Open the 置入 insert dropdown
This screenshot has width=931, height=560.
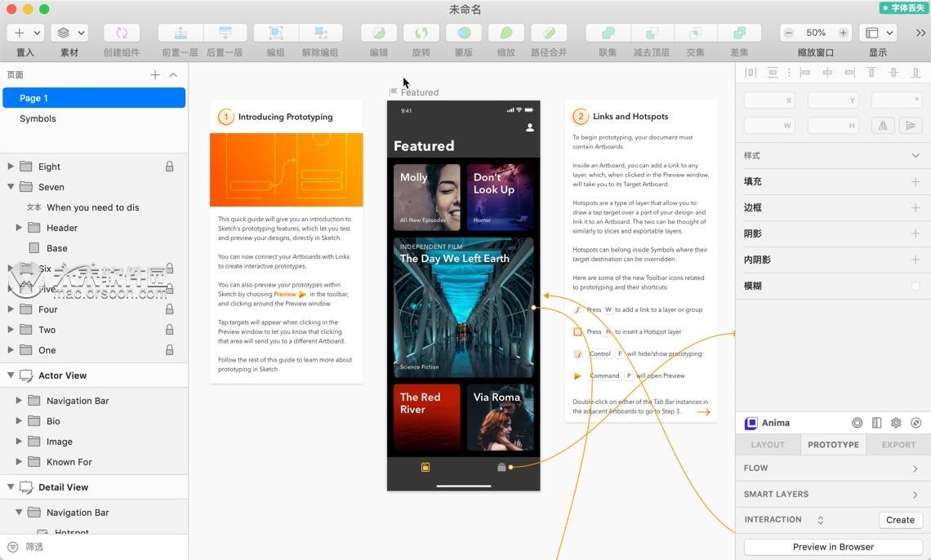(25, 33)
